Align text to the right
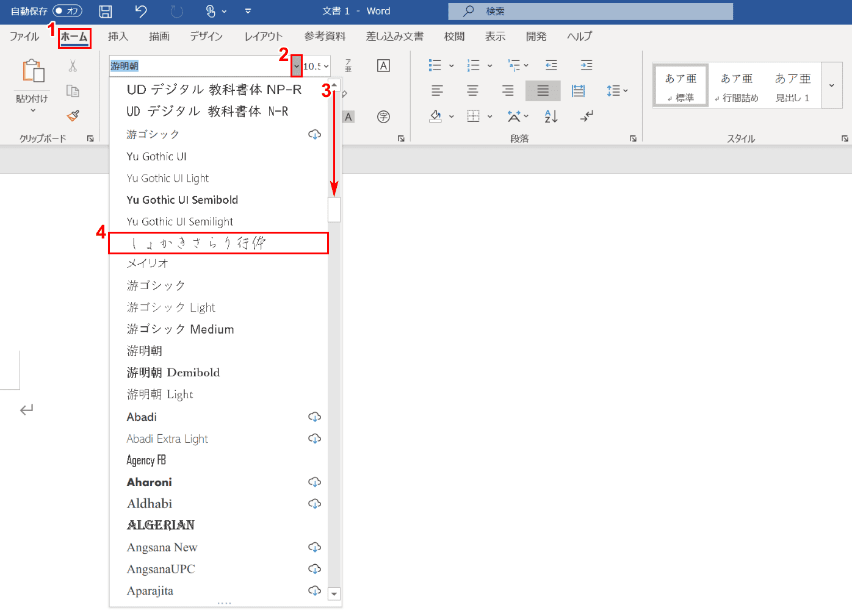The width and height of the screenshot is (852, 616). 508,91
